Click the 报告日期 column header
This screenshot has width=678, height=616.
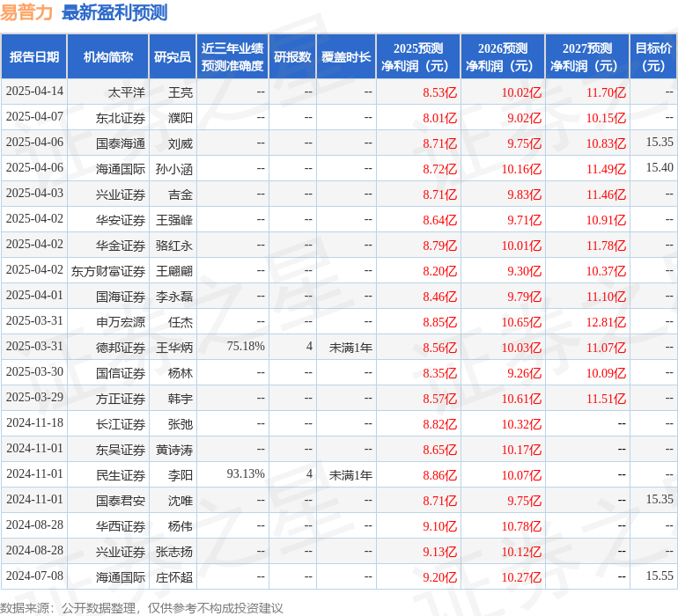pyautogui.click(x=34, y=56)
